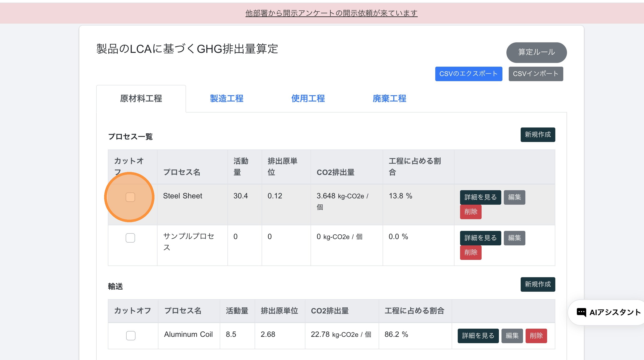Toggle cutoff checkbox for Steel Sheet
The height and width of the screenshot is (360, 644).
[130, 197]
